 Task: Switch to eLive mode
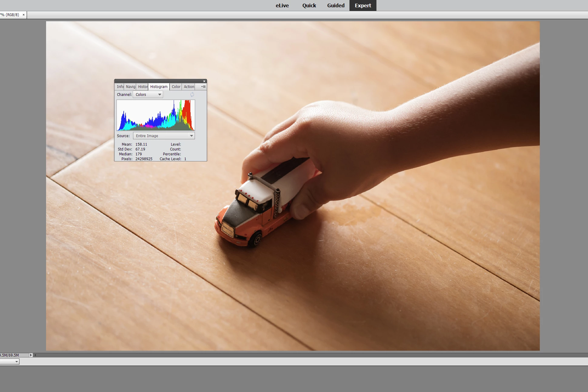click(282, 5)
